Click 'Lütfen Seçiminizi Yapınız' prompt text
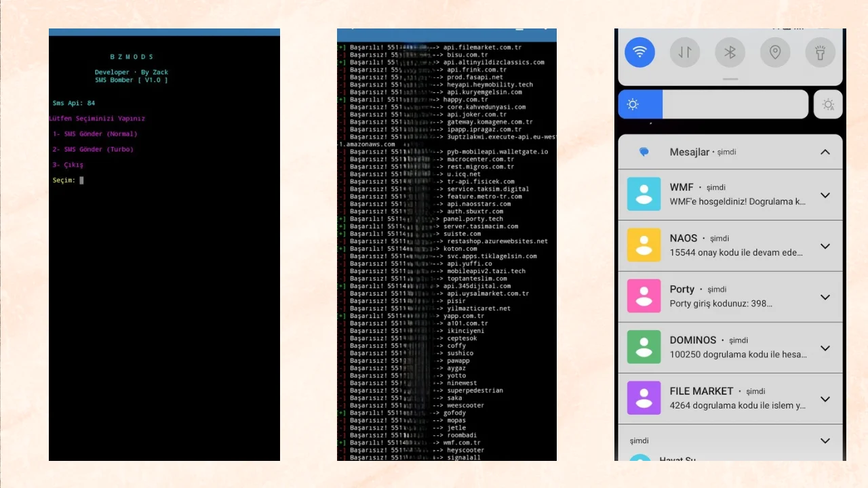The image size is (868, 488). [97, 119]
